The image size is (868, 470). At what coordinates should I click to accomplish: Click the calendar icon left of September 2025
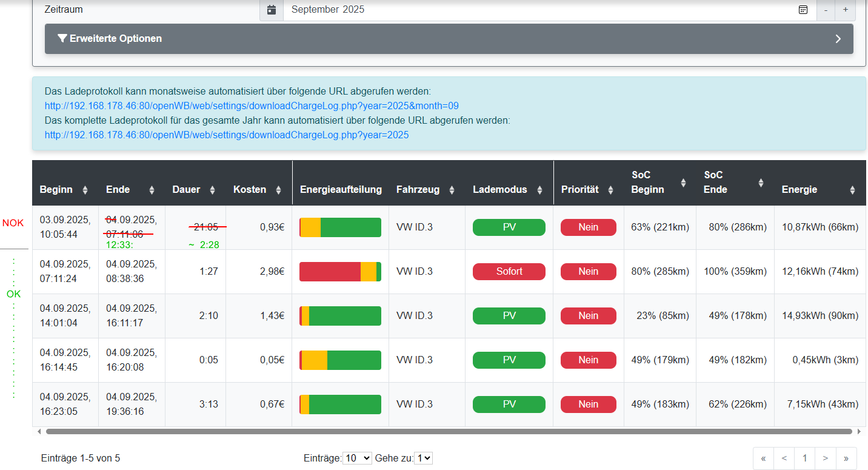tap(272, 10)
